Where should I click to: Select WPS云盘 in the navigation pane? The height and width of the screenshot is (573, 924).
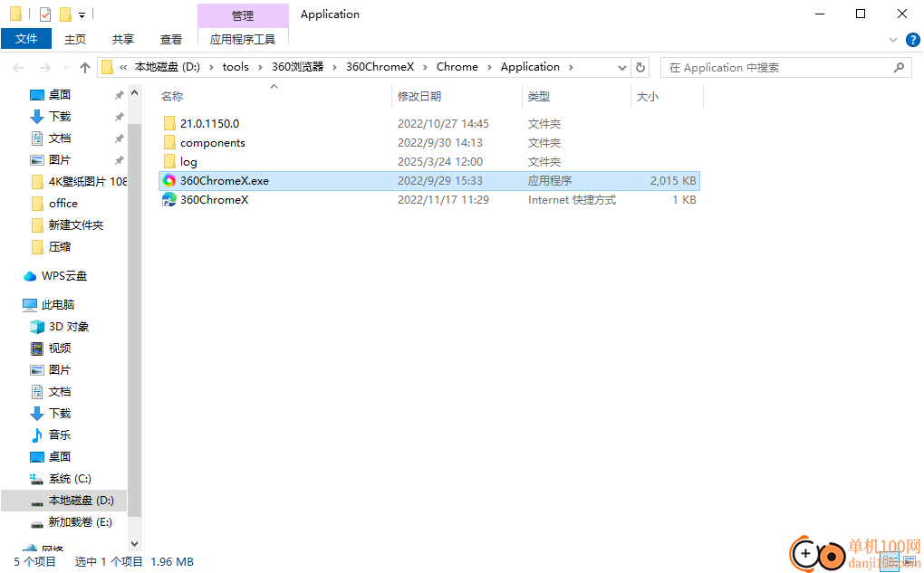point(64,275)
